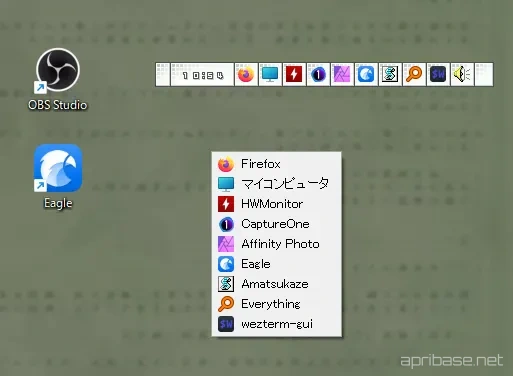Click the Eagle icon in launcher bar
513x376 pixels.
[366, 74]
